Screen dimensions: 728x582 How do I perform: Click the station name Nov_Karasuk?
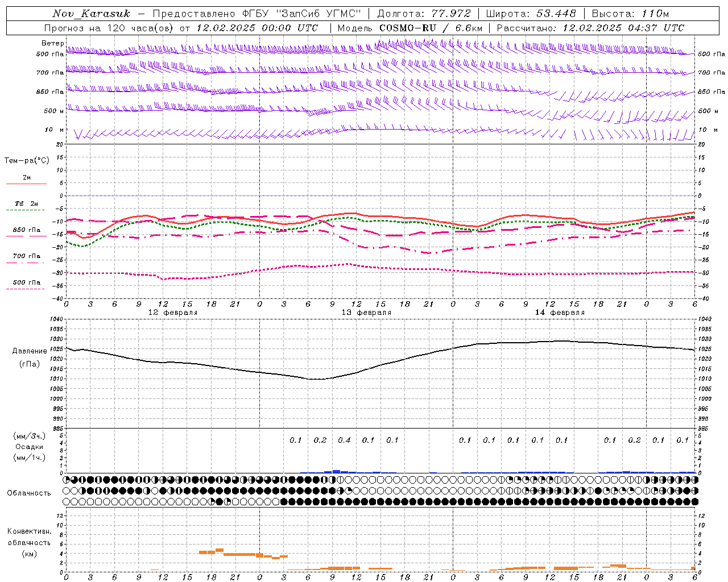pos(91,14)
